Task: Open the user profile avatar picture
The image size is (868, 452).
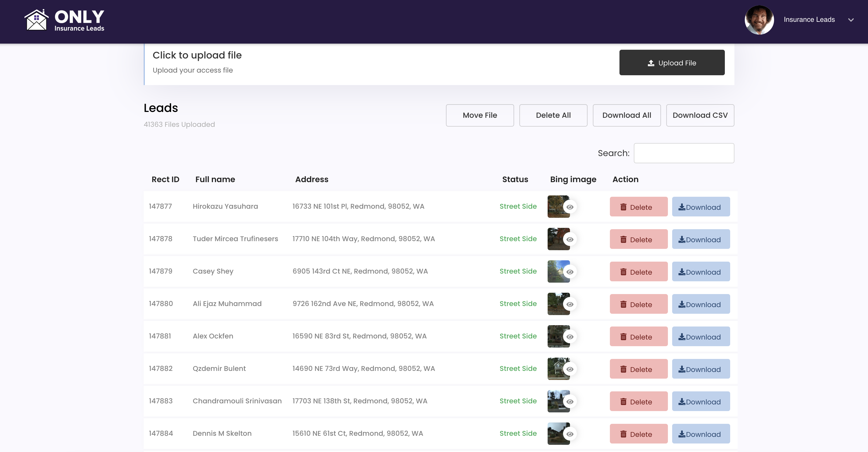Action: pyautogui.click(x=759, y=20)
